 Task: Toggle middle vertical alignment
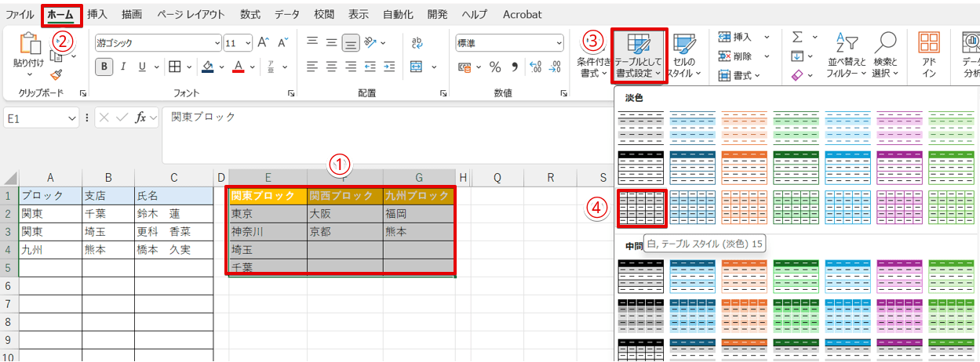(x=332, y=42)
